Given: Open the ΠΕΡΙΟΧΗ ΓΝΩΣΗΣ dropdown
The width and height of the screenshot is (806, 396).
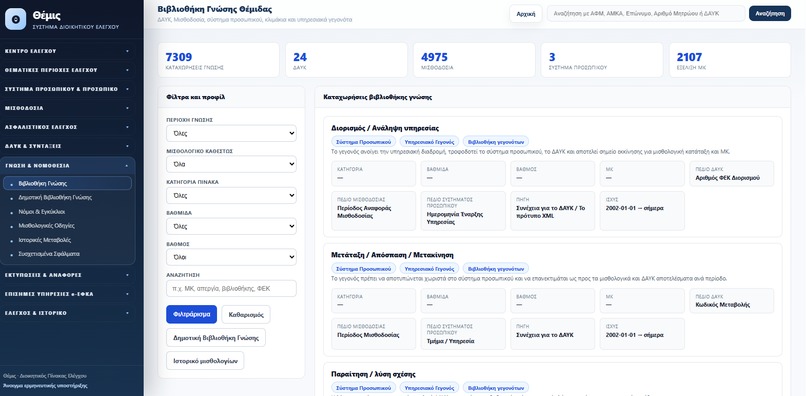Looking at the screenshot, I should coord(231,133).
